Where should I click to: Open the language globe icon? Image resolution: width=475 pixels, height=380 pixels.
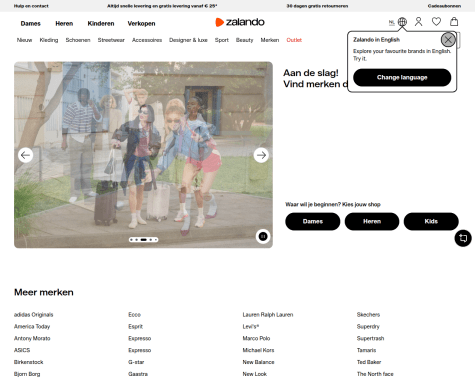(402, 22)
